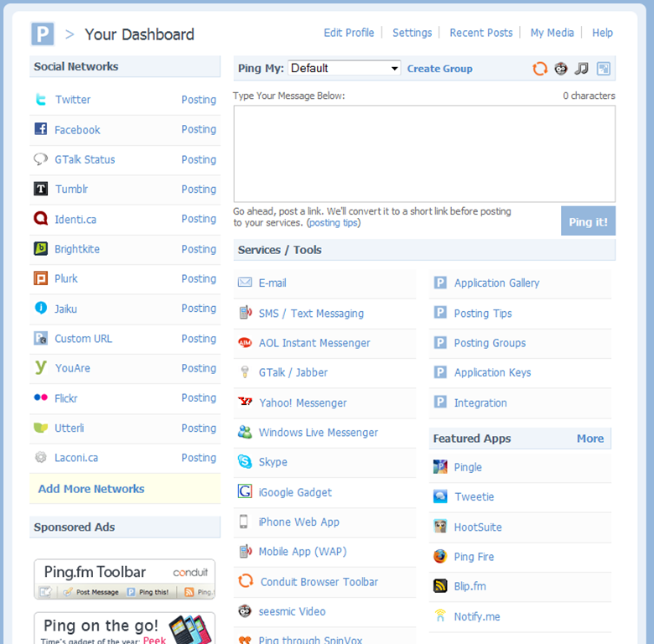
Task: Open the Ping My Default dropdown
Action: tap(345, 69)
